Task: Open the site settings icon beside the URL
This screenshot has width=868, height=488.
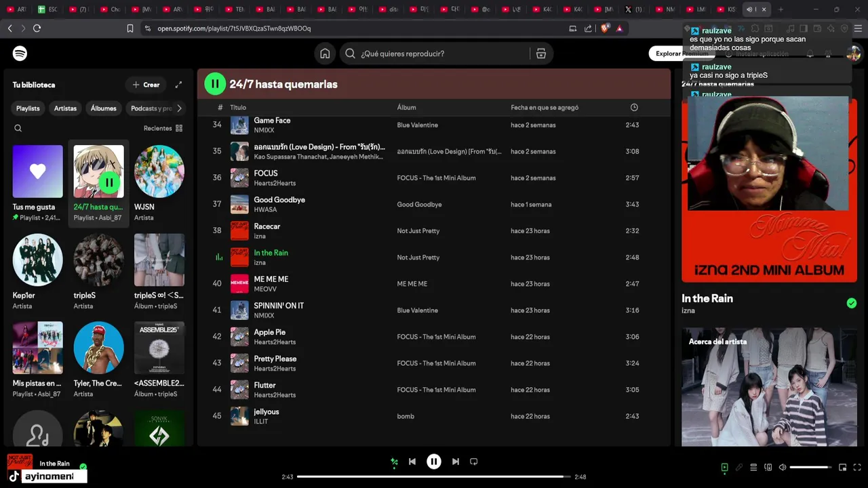Action: (148, 28)
